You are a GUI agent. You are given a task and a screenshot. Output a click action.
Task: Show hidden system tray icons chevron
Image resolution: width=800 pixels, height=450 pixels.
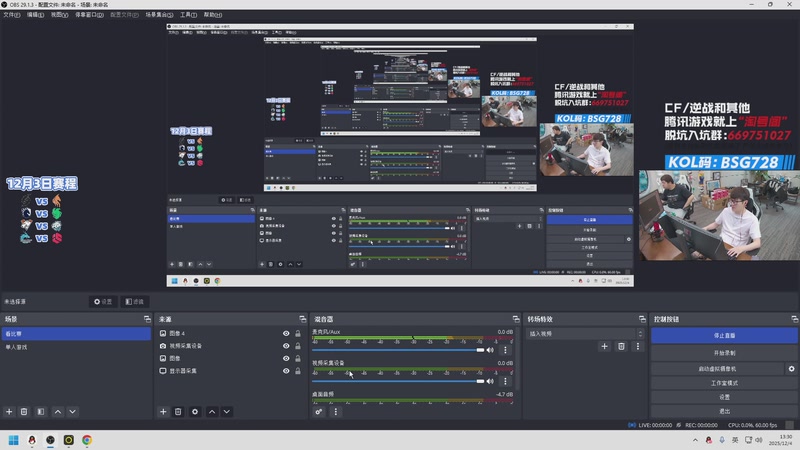tap(695, 440)
